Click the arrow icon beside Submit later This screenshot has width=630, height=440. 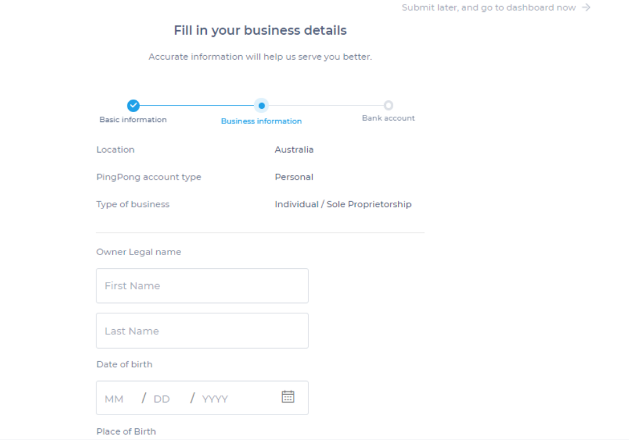586,7
